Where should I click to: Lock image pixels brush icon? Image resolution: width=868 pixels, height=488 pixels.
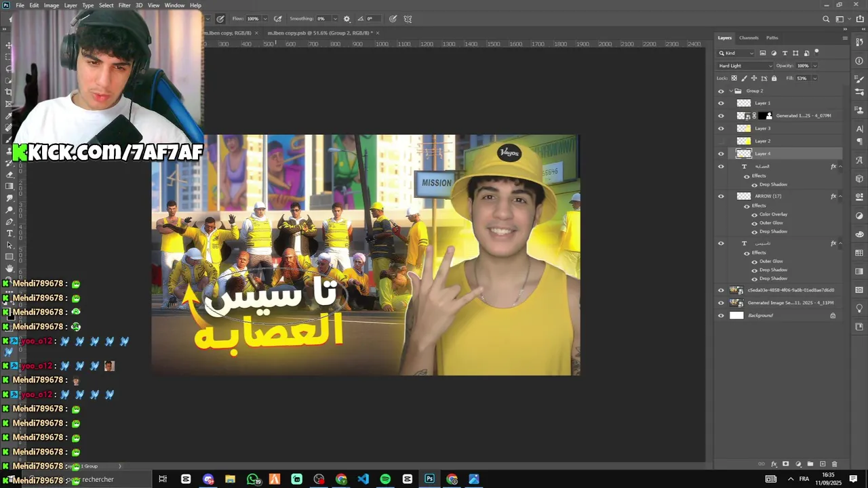click(x=744, y=78)
